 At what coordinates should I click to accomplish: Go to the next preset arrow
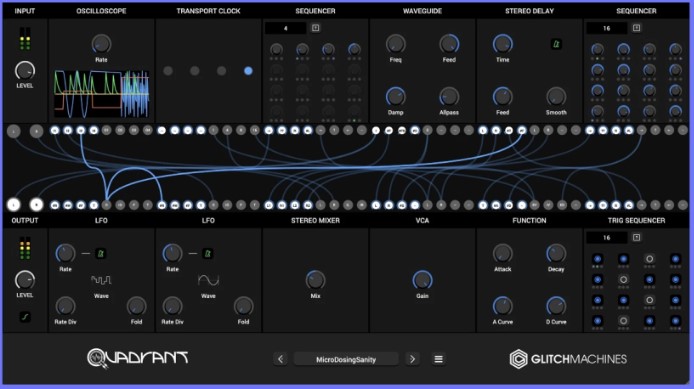413,359
